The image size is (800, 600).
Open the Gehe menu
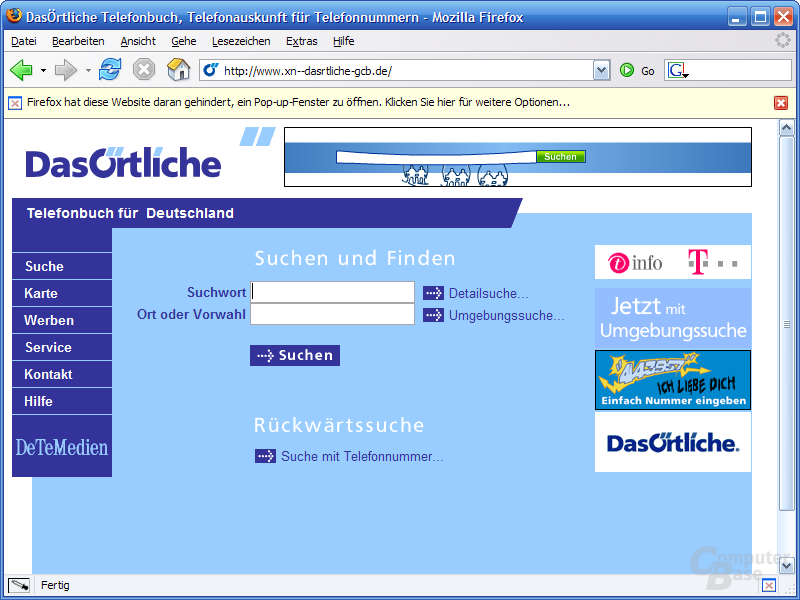click(184, 41)
